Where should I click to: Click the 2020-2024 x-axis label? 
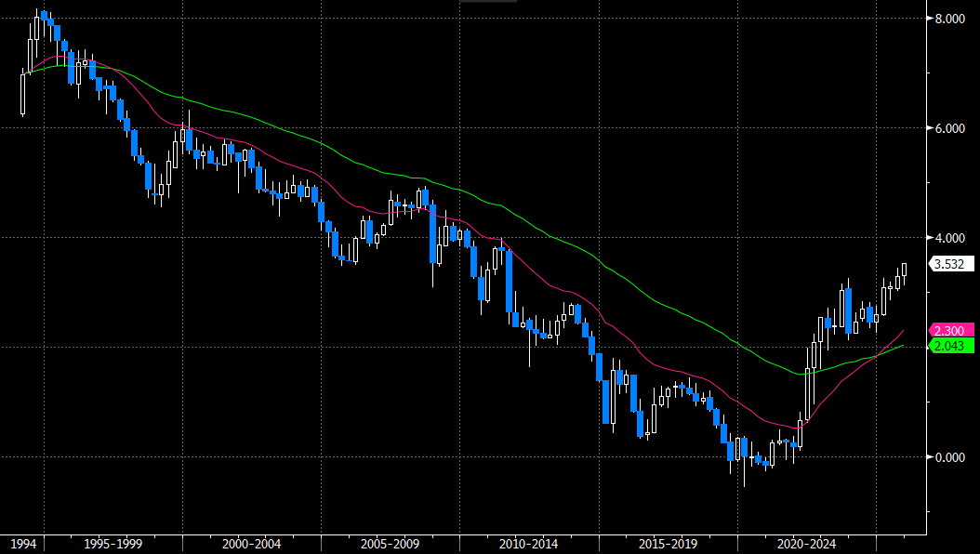(806, 544)
